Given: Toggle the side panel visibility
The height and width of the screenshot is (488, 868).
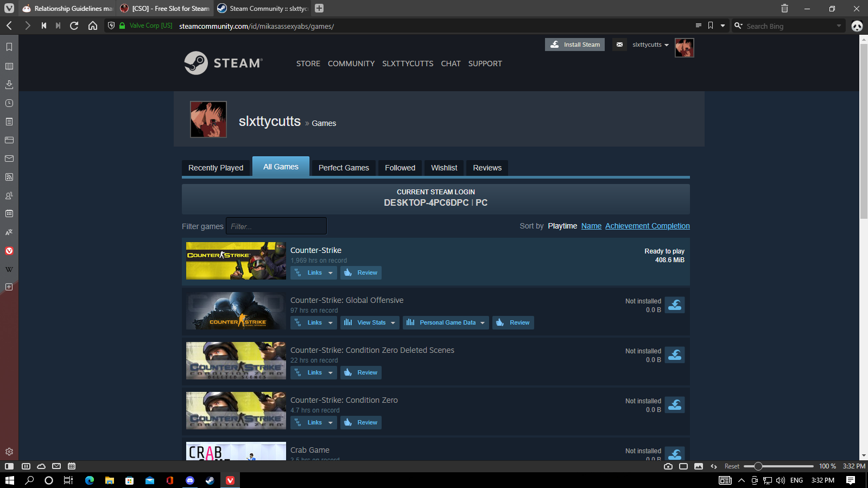Looking at the screenshot, I should pyautogui.click(x=9, y=466).
